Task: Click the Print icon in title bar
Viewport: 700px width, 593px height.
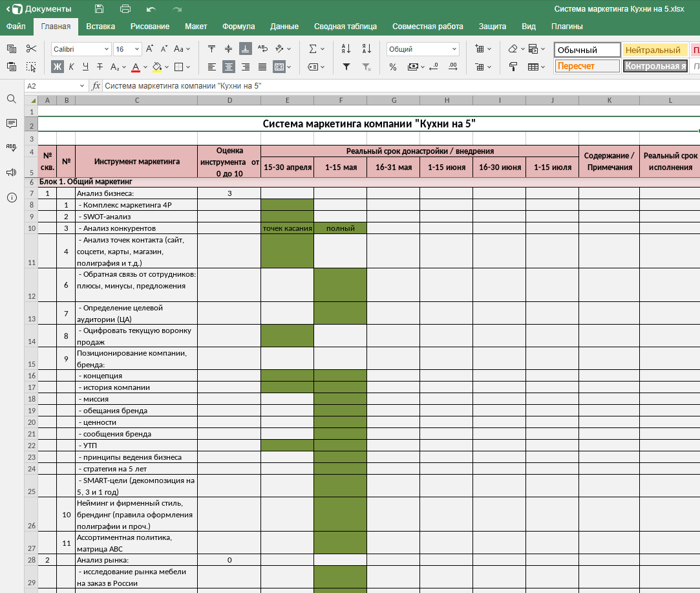Action: pos(125,9)
